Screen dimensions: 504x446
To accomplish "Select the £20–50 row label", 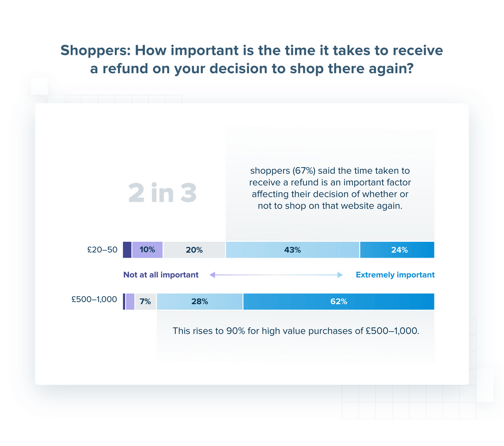I will pos(102,250).
